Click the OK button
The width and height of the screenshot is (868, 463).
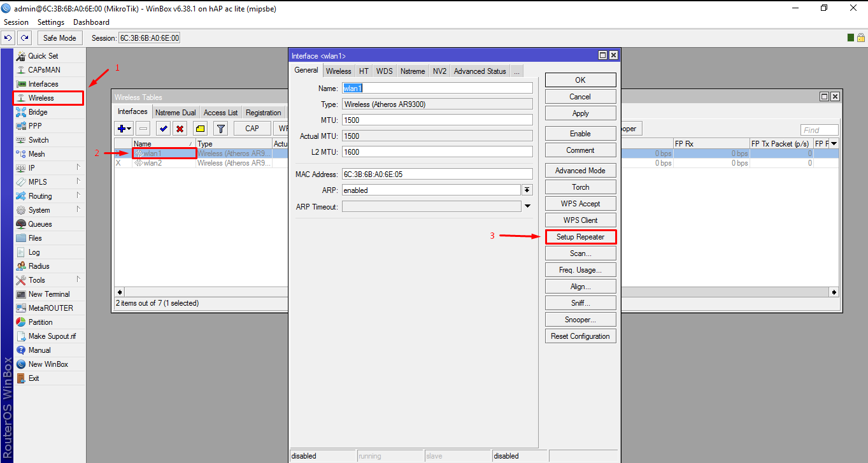[580, 80]
